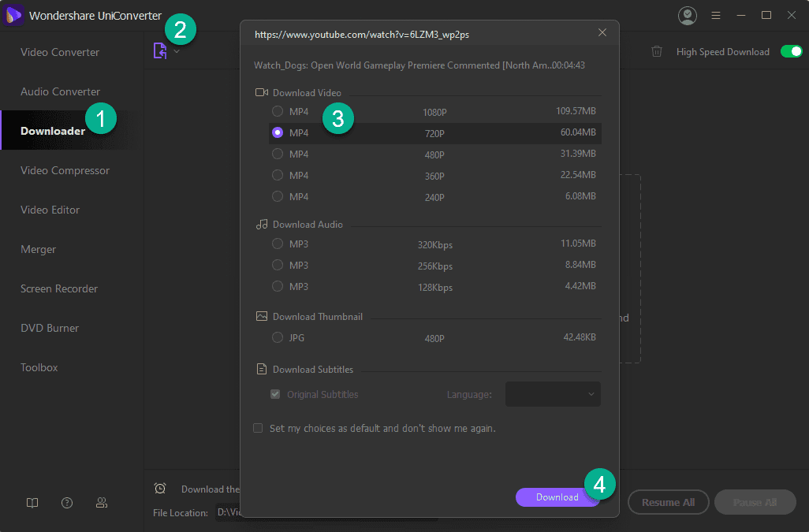Switch to Video Editor
Screen dimensions: 809x532
pos(50,210)
